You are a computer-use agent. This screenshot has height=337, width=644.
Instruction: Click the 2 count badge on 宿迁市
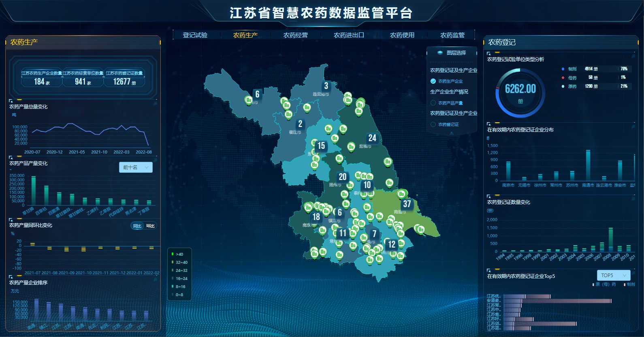(300, 124)
